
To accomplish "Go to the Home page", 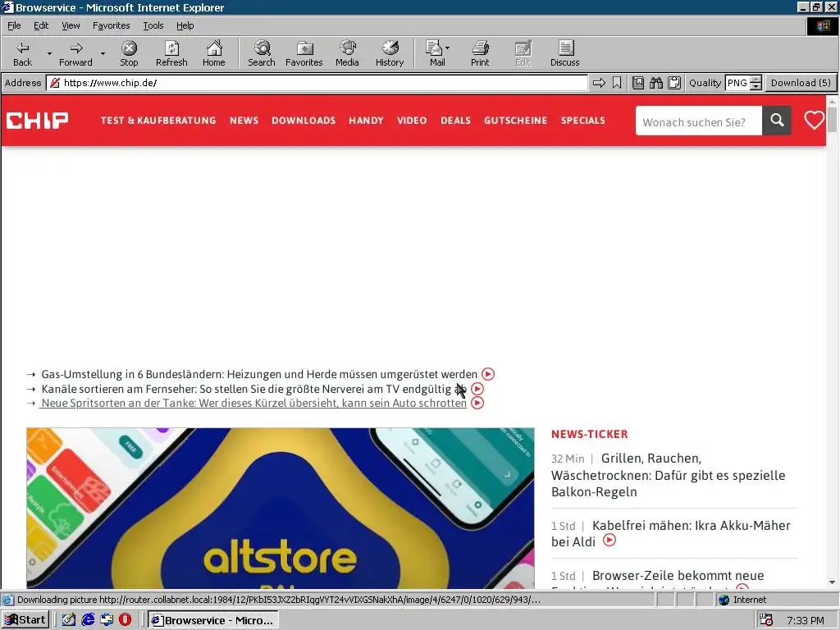I will click(x=214, y=53).
